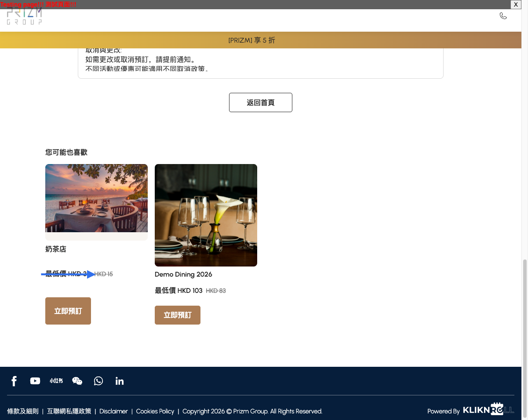
Task: Click the 最低價 HKD 103 price
Action: tap(178, 291)
